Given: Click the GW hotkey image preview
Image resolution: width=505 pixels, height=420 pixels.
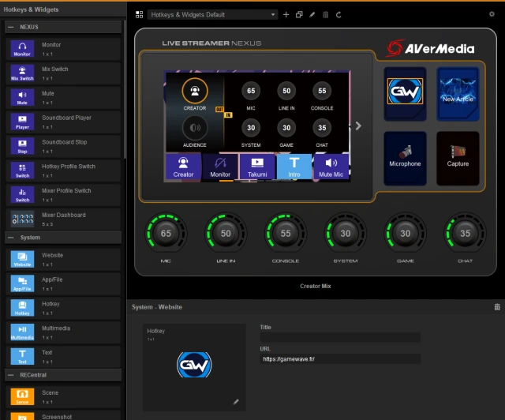Looking at the screenshot, I should coord(194,365).
